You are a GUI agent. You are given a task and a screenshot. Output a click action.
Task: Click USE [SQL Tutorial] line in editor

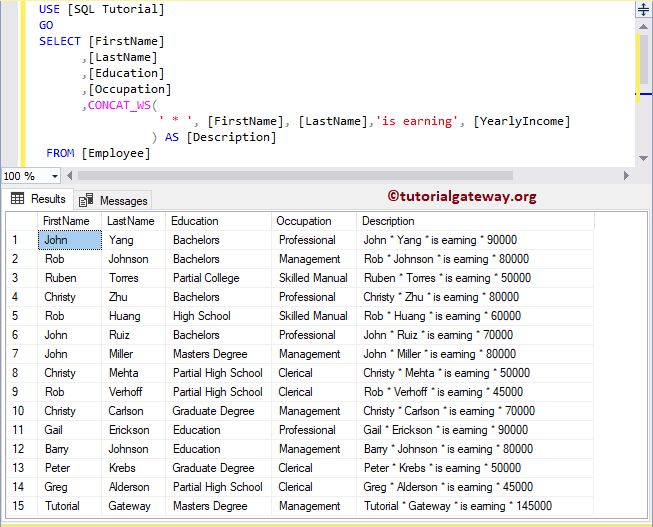click(x=102, y=9)
